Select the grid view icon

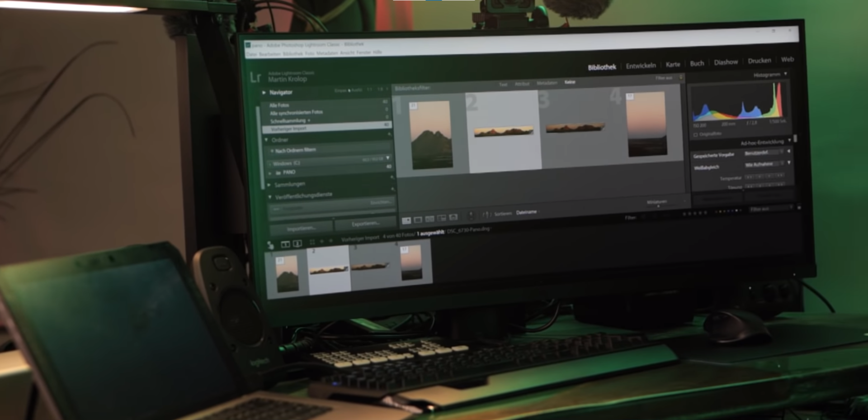[x=406, y=220]
